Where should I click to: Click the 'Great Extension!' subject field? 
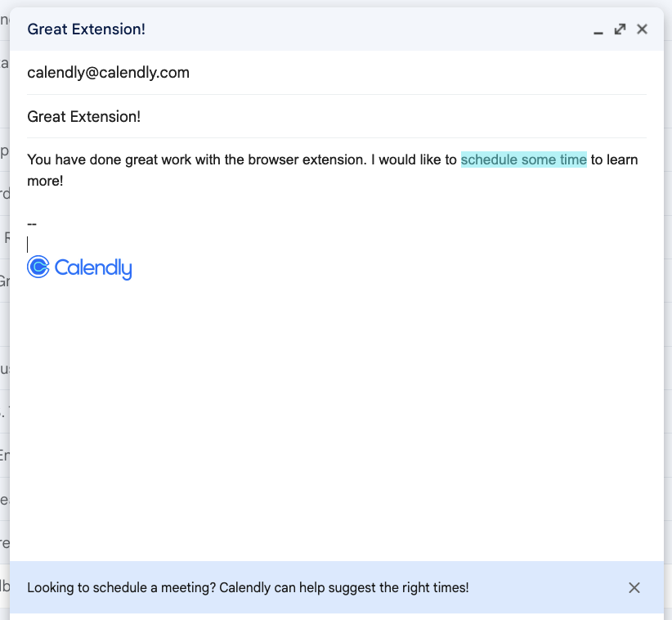tap(84, 116)
